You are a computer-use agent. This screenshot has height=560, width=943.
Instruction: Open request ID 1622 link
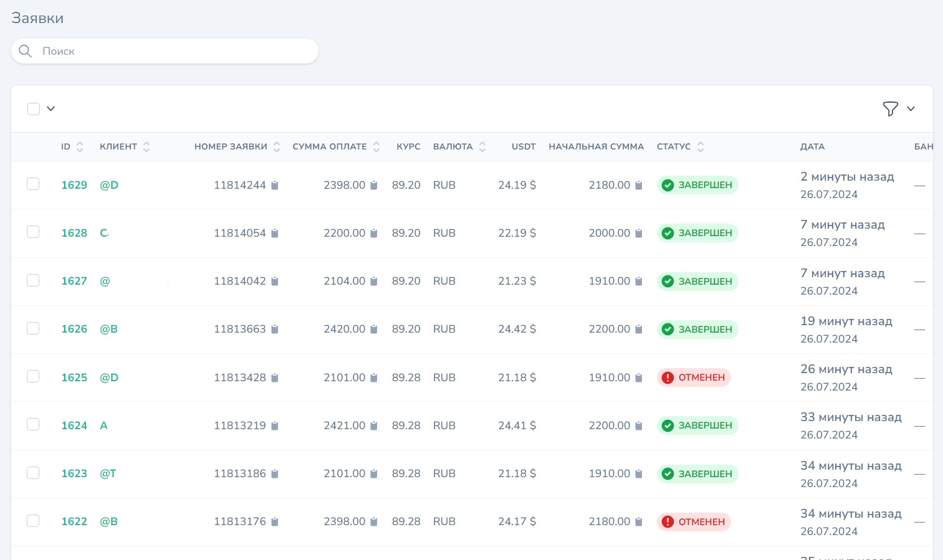74,521
